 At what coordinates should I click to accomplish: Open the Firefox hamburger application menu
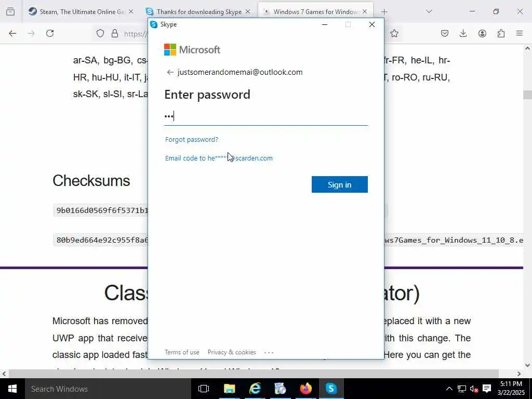[520, 33]
